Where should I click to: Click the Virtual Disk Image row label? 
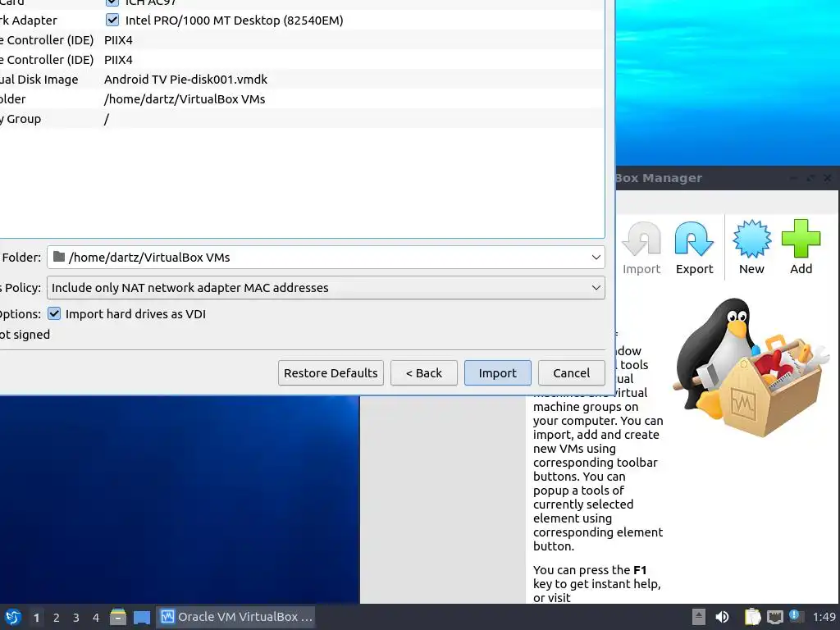(x=39, y=80)
